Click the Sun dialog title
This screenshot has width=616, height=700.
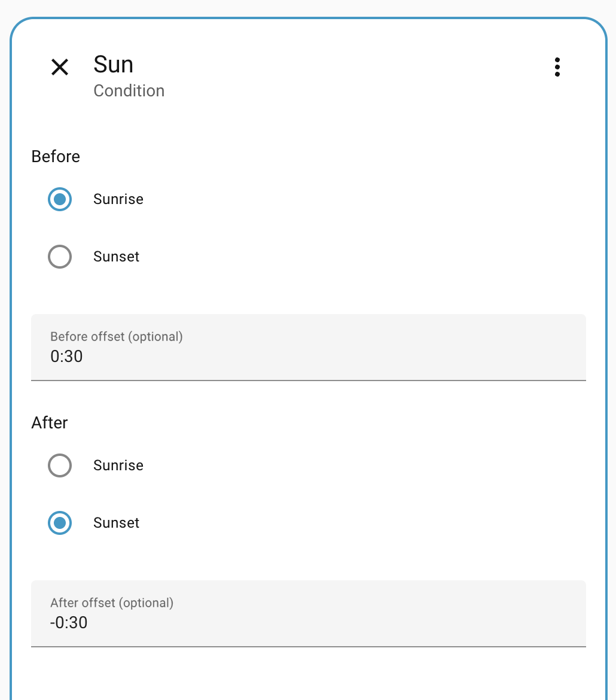point(114,65)
